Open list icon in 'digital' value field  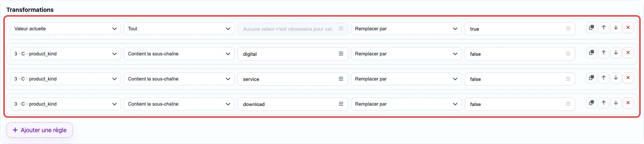341,54
